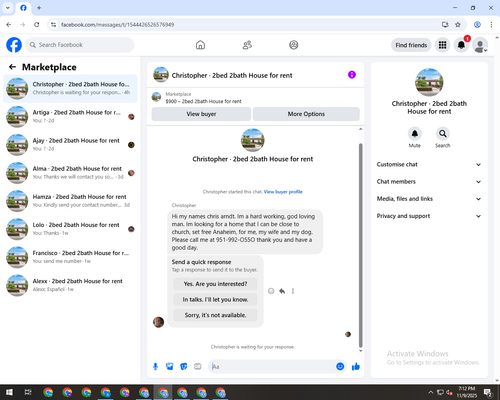Choose a sticker from the sticker icon
Screen dimensions: 500x400
184,367
